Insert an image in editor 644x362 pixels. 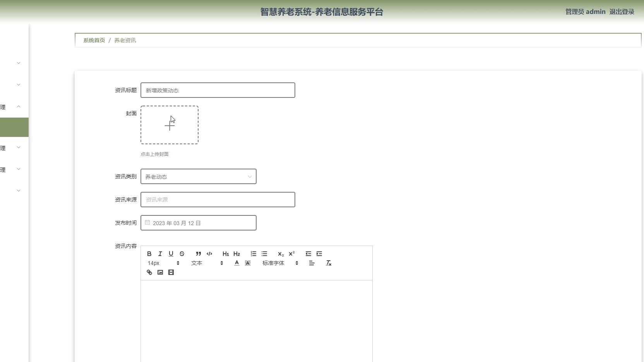(x=160, y=272)
